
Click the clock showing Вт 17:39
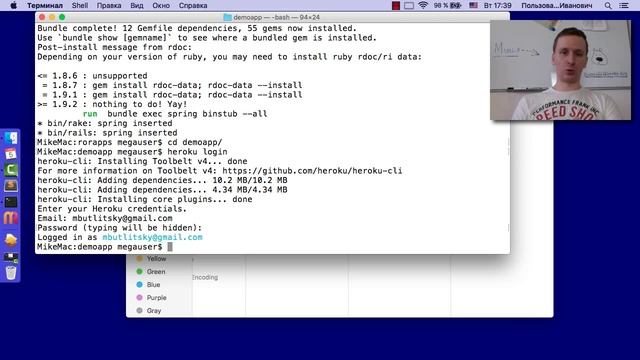pyautogui.click(x=497, y=6)
